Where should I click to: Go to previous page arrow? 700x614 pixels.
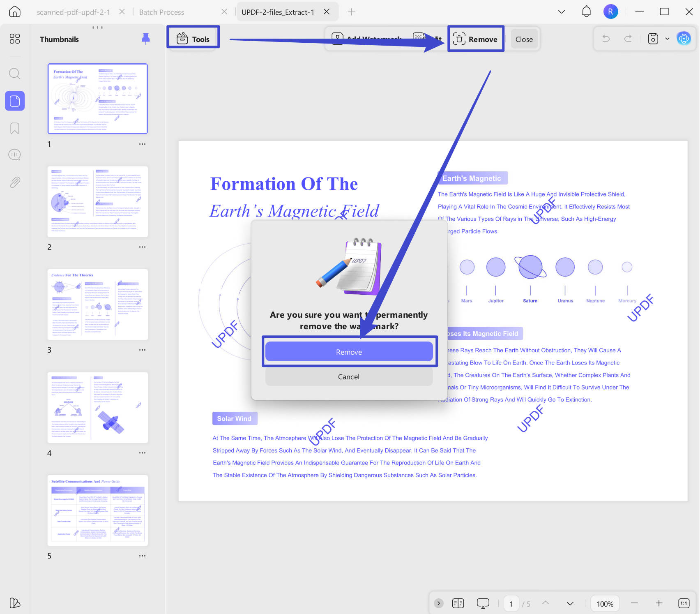click(x=546, y=603)
